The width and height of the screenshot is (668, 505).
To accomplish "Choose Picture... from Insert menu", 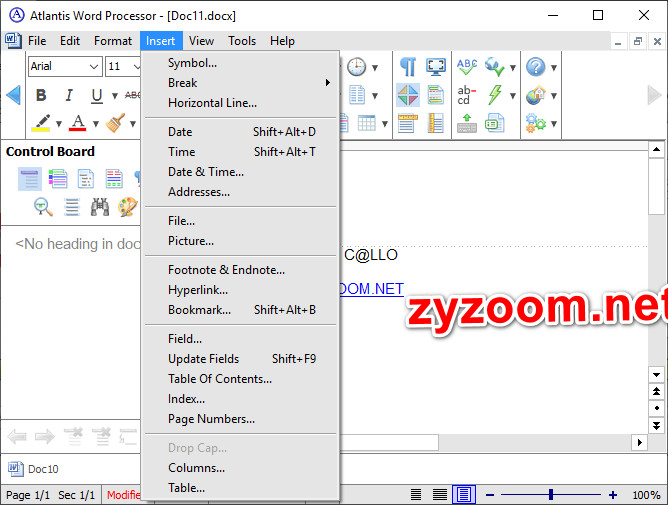I will tap(241, 241).
